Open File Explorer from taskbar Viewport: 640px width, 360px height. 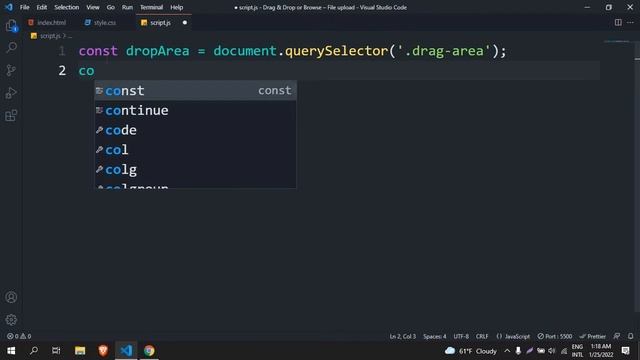80,351
